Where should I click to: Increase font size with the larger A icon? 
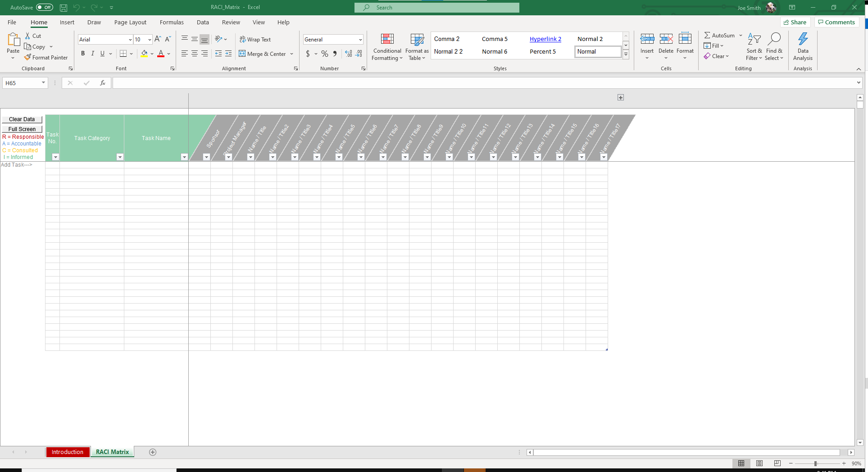(x=158, y=39)
